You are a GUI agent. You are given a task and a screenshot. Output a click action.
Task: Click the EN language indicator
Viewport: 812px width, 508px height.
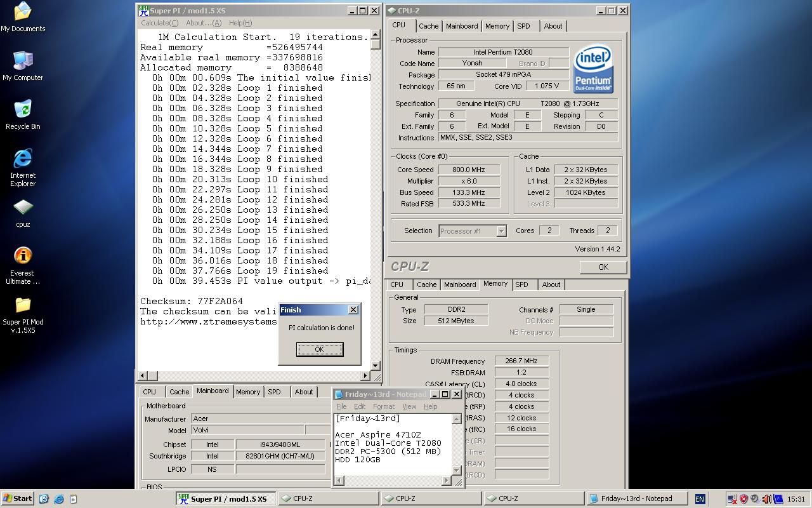point(700,499)
